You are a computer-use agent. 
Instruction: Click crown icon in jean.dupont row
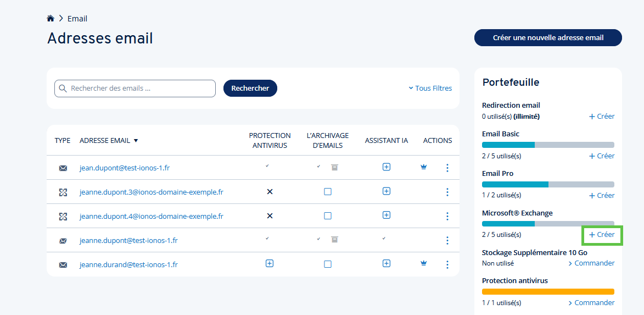pos(423,167)
